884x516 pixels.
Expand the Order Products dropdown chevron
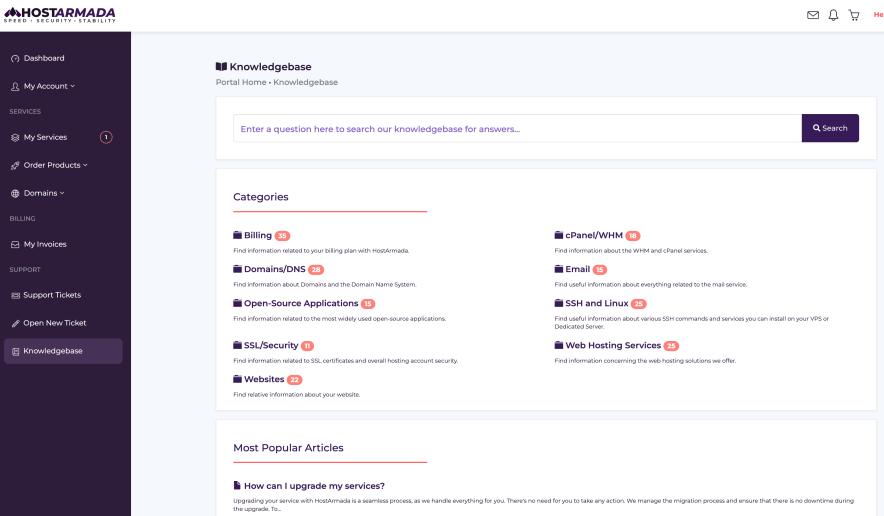point(85,165)
